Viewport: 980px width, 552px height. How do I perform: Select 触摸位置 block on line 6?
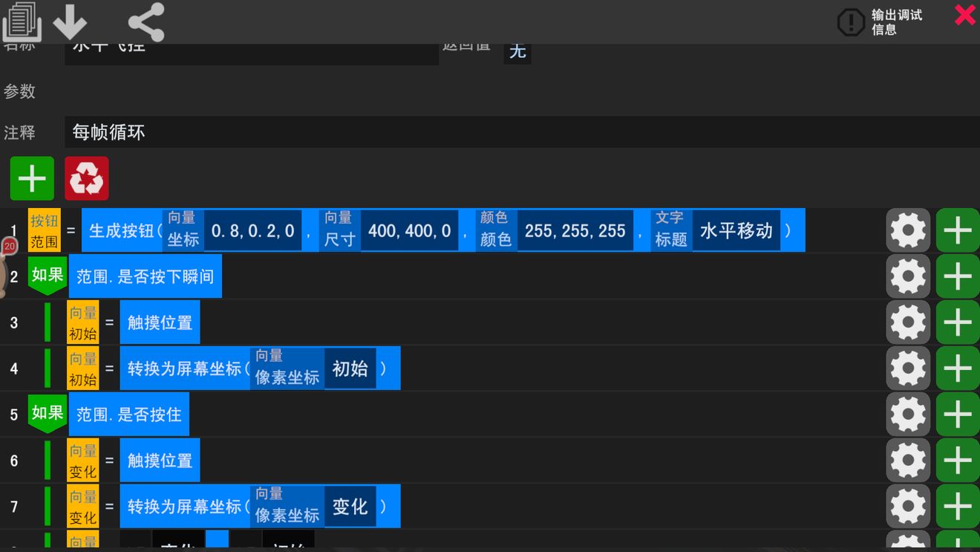[160, 461]
